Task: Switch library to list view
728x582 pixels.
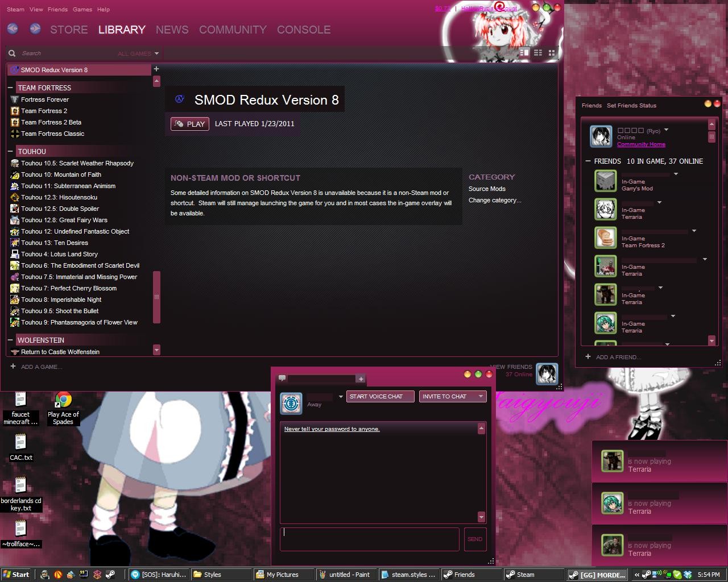Action: (538, 53)
